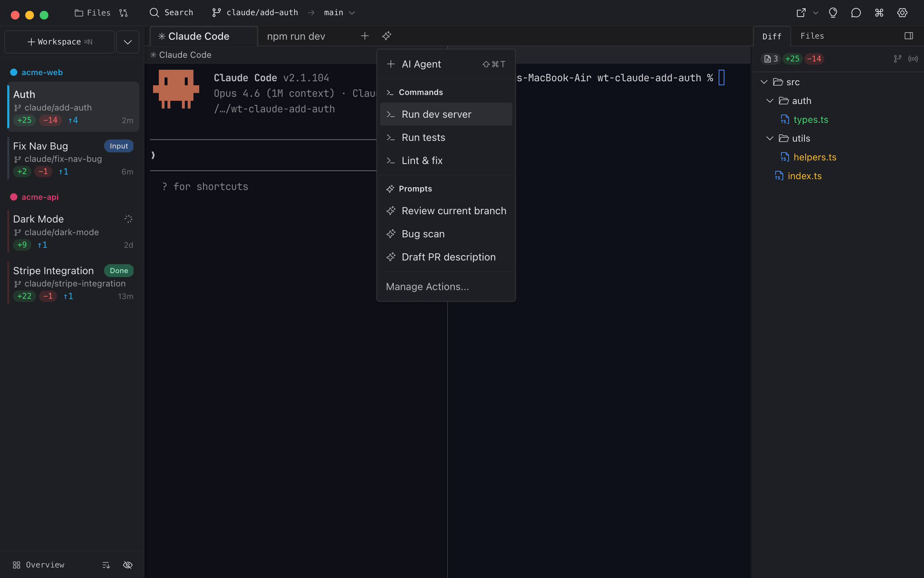Click the pull request icon beside Files
Viewport: 924px width, 578px height.
click(x=123, y=13)
